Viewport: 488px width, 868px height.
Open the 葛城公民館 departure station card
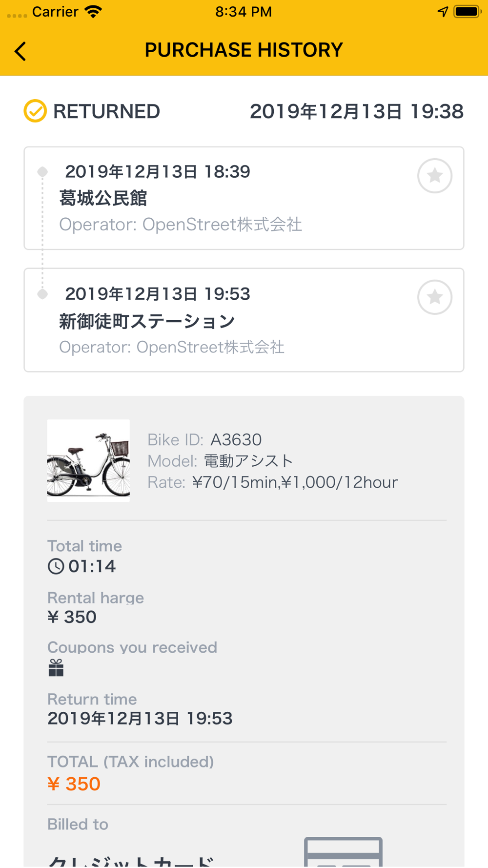pyautogui.click(x=244, y=198)
